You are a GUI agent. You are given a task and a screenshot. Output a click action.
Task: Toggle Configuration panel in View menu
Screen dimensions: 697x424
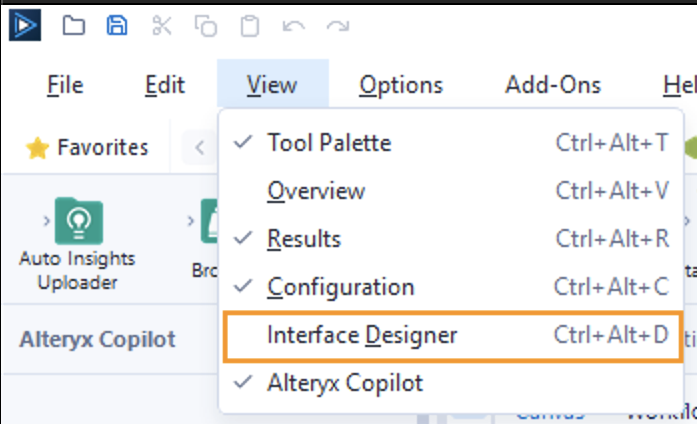coord(452,287)
